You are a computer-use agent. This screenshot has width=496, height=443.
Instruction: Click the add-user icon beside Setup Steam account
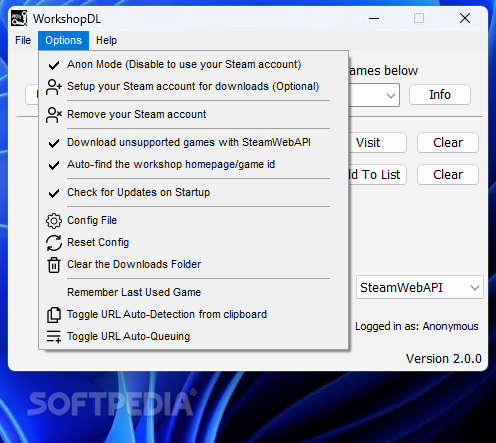pos(54,87)
